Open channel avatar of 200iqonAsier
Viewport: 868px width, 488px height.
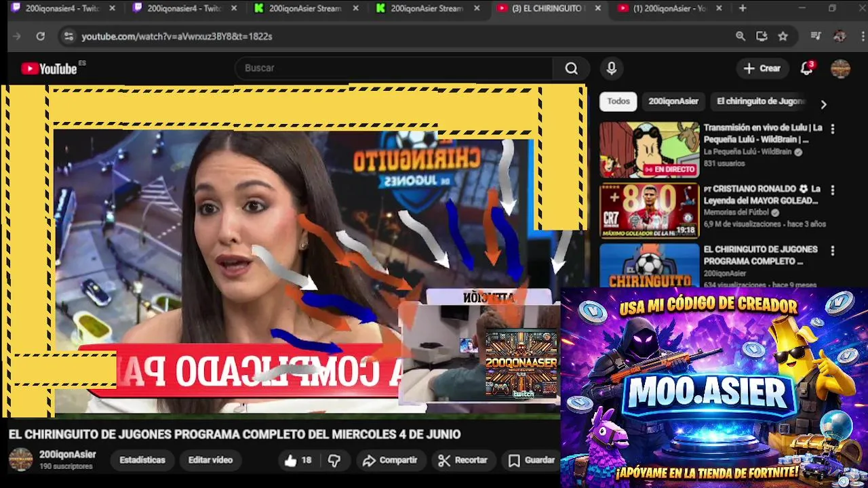pos(20,460)
